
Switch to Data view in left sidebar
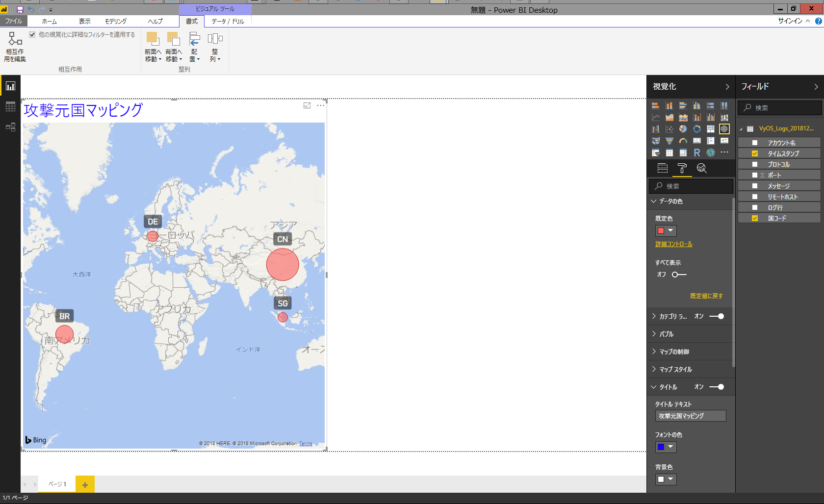pyautogui.click(x=10, y=106)
